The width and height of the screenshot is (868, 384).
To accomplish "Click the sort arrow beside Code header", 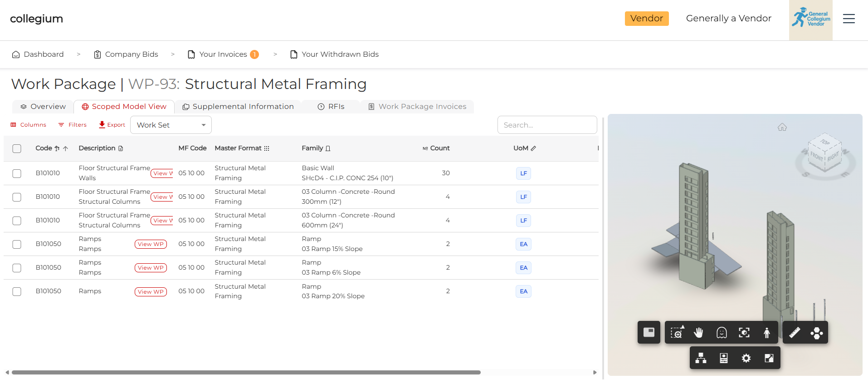I will pyautogui.click(x=66, y=148).
